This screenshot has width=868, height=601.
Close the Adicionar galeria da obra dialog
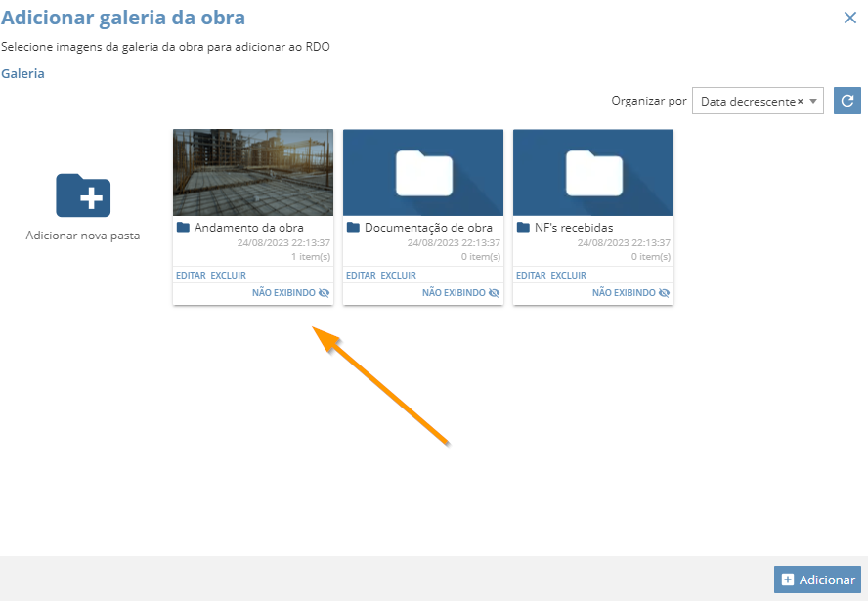point(850,18)
